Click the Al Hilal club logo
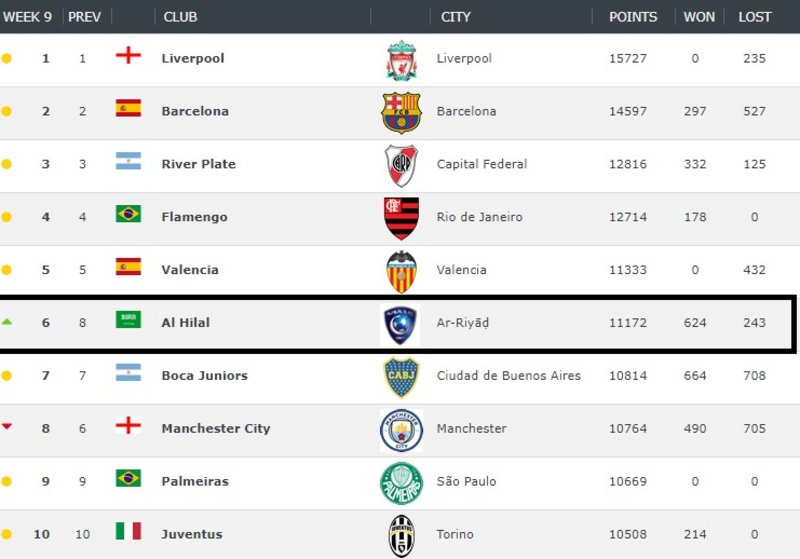The width and height of the screenshot is (800, 559). pos(401,324)
